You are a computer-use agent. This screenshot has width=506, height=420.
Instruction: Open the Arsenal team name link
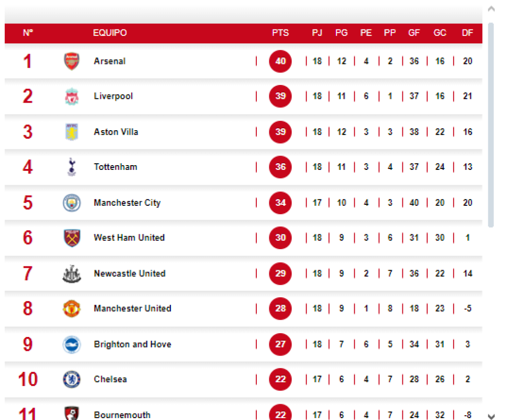point(110,61)
